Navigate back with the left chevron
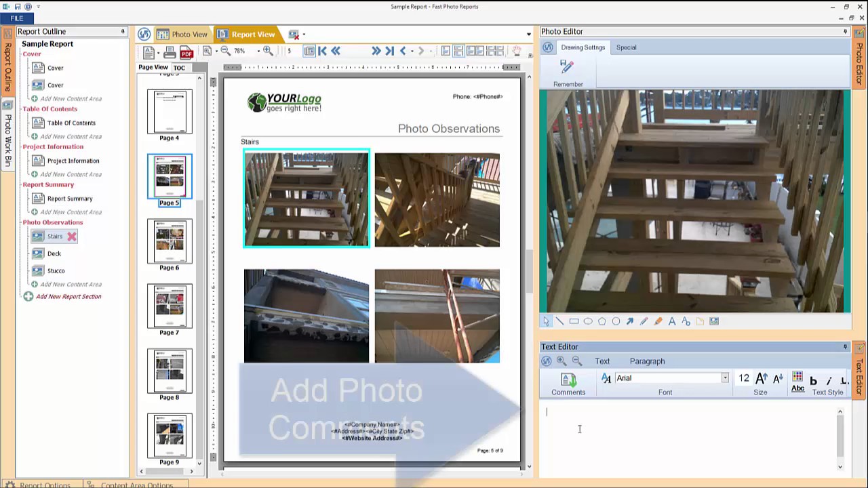 point(403,51)
